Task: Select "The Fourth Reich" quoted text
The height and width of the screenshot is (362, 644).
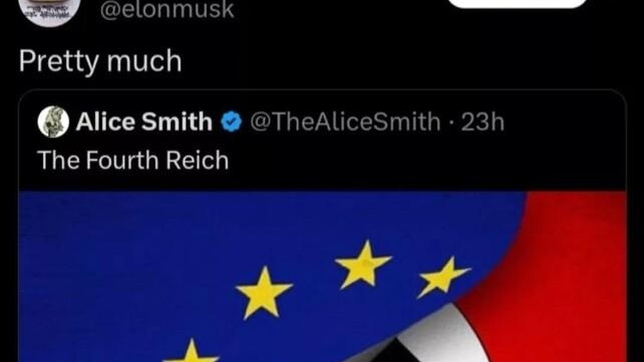Action: pos(133,160)
